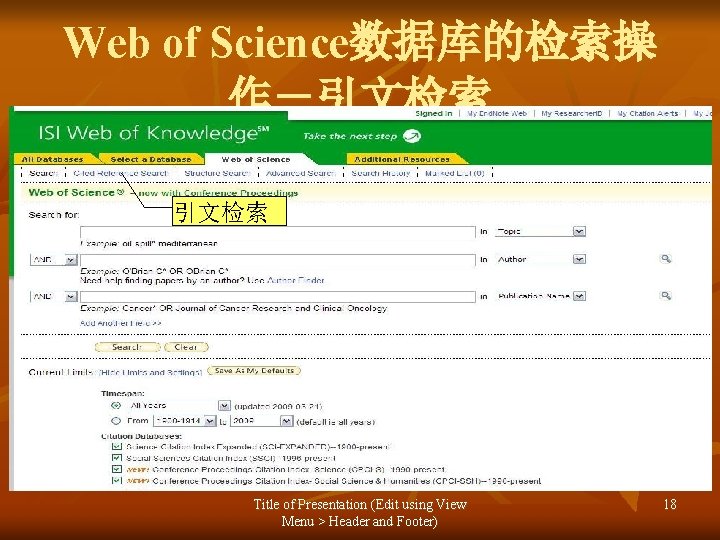Toggle Conference Proceedings Citation Index Science checkbox
The image size is (720, 540).
(x=117, y=469)
